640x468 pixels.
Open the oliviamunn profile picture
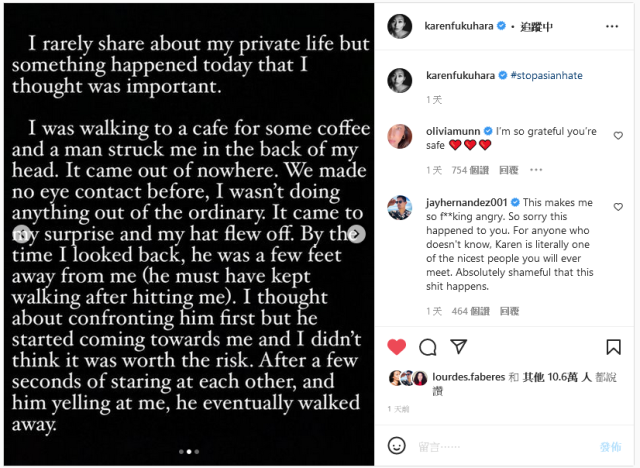[x=400, y=137]
